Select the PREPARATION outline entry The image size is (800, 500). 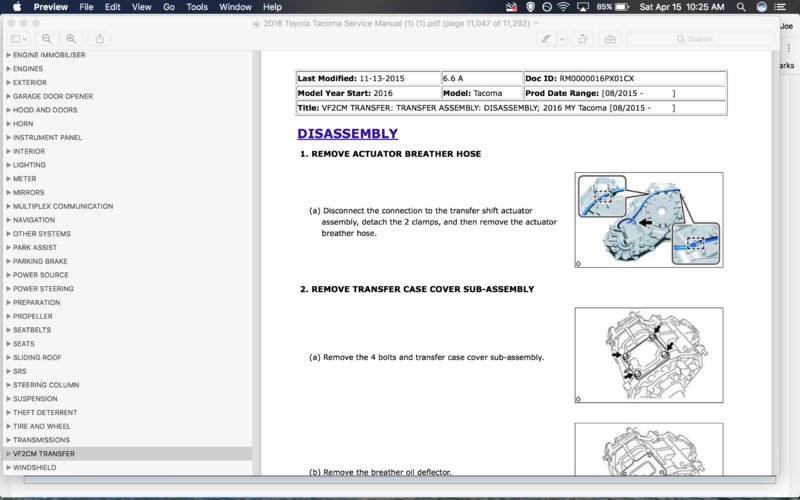(x=36, y=303)
